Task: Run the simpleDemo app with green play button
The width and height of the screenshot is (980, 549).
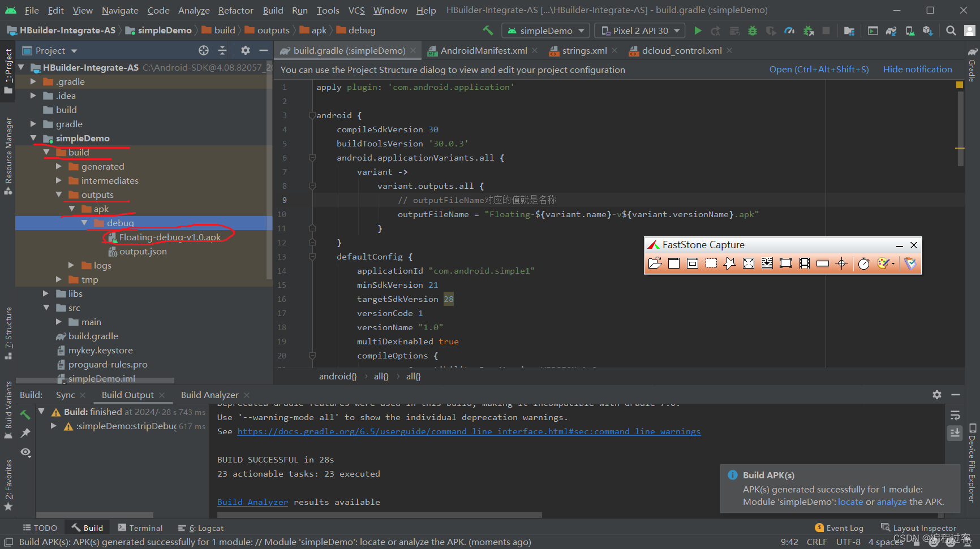Action: tap(698, 31)
